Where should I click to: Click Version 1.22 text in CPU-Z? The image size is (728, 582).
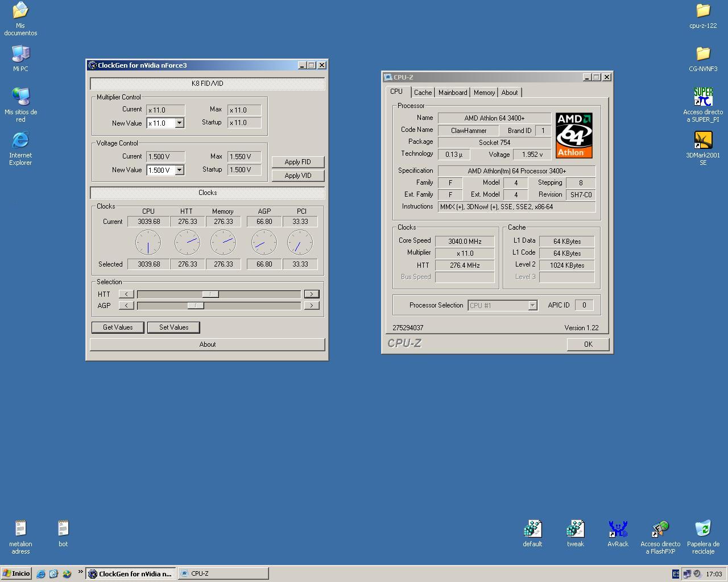point(581,328)
